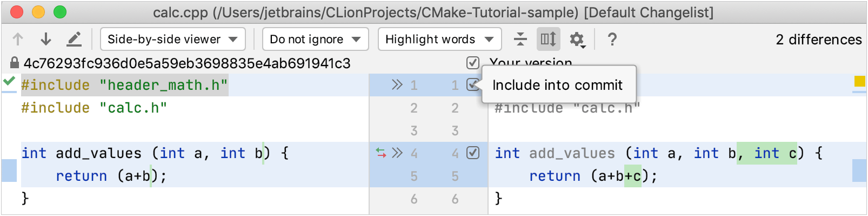This screenshot has width=868, height=216.
Task: Click the '2 differences' label
Action: 819,40
